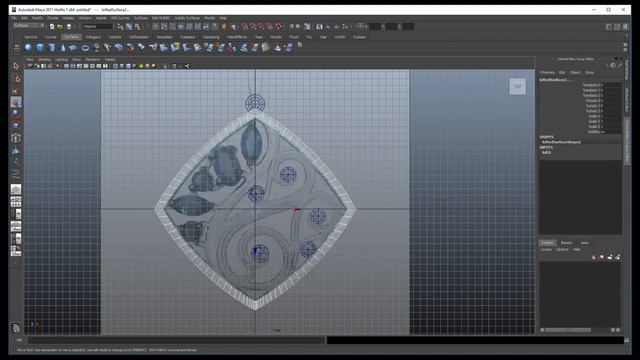Click loftedSurfaceShape2 under SHAPES

[x=561, y=142]
